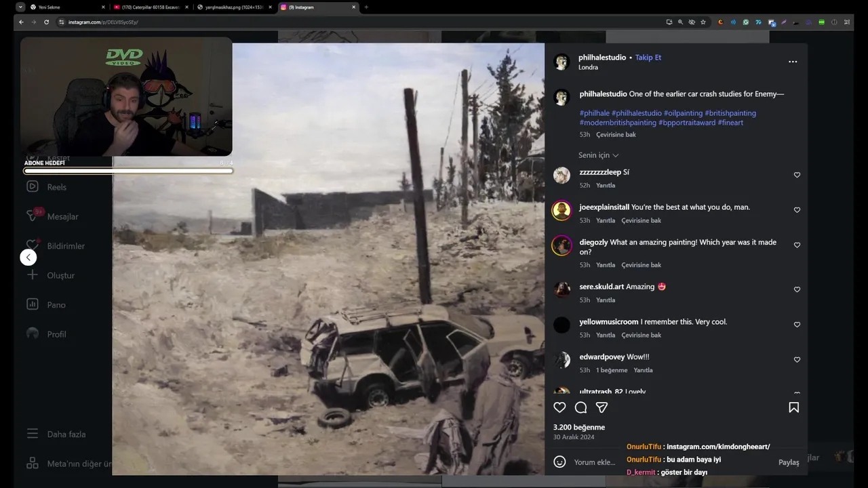Image resolution: width=868 pixels, height=488 pixels.
Task: Click Takip Et to follow philhalestudio
Action: click(648, 58)
